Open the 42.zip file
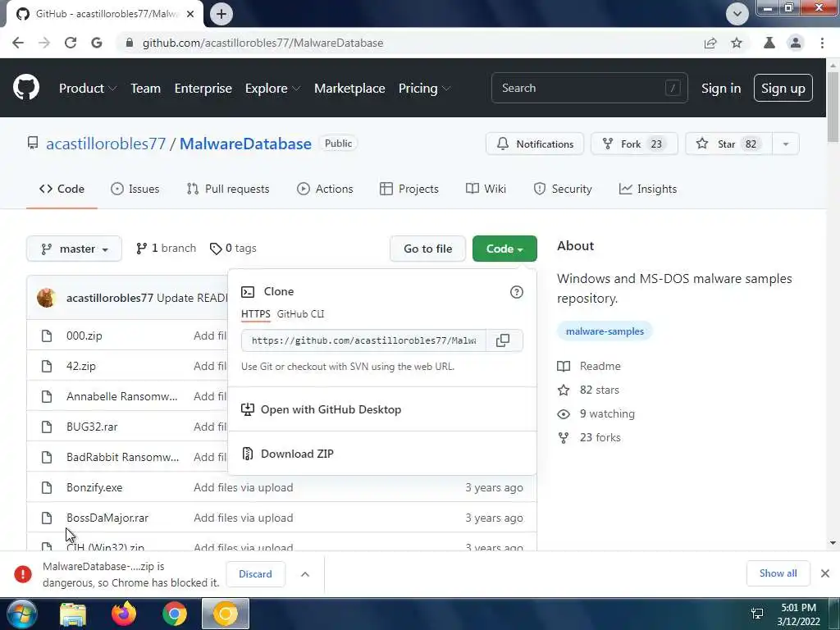Viewport: 840px width, 630px height. tap(81, 367)
